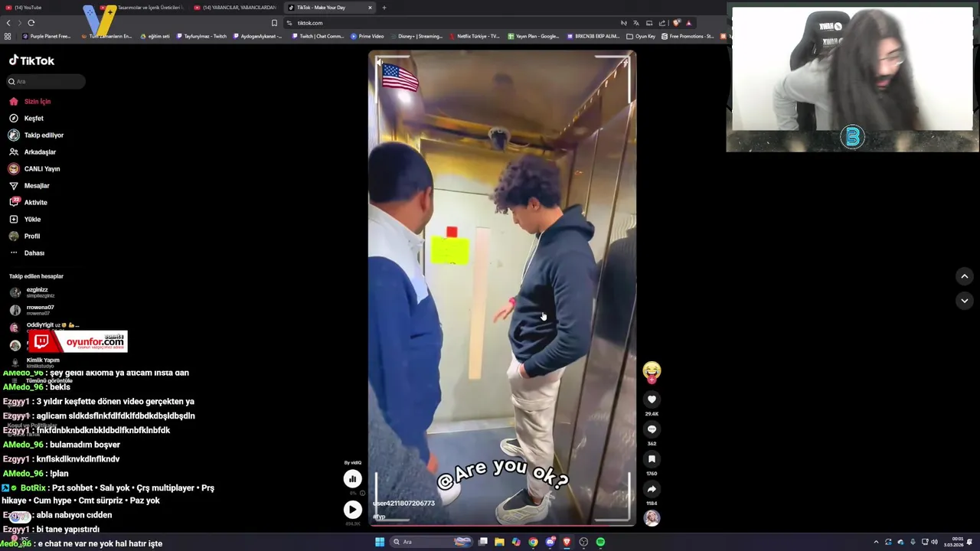Open 'Tayfunylmaz - Twitch' bookmark

(201, 36)
